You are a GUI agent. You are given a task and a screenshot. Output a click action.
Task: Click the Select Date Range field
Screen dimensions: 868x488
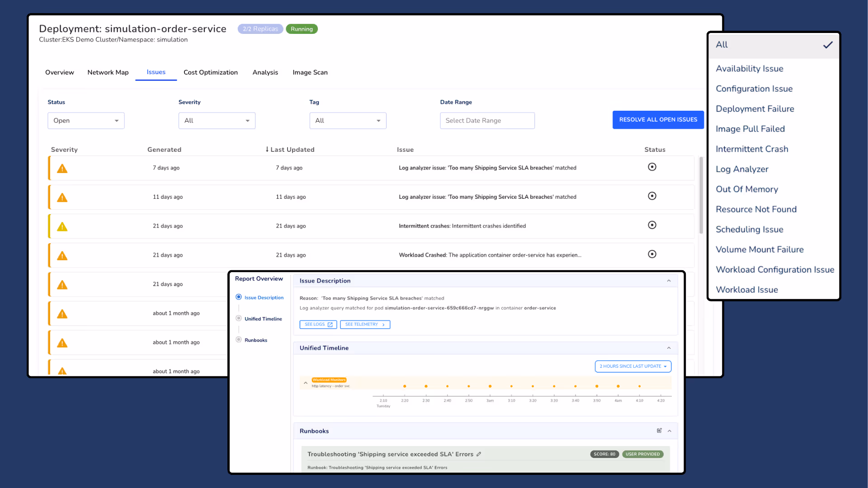coord(487,121)
